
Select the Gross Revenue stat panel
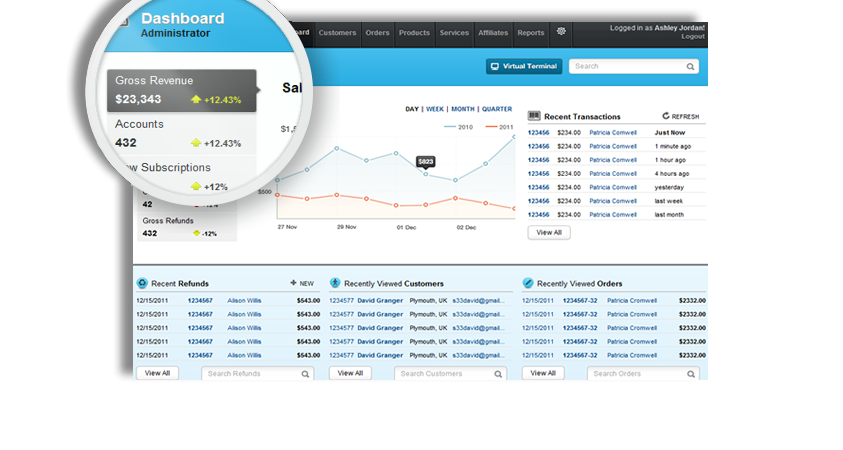(x=180, y=90)
